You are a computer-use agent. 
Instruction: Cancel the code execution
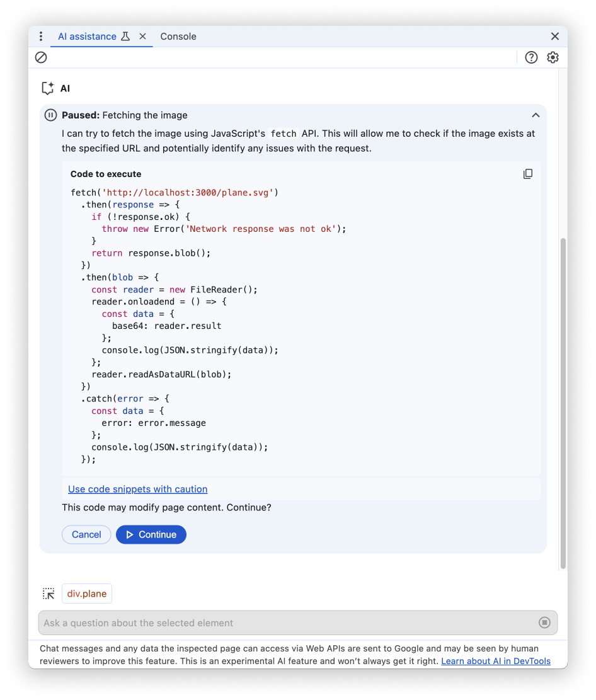tap(86, 534)
